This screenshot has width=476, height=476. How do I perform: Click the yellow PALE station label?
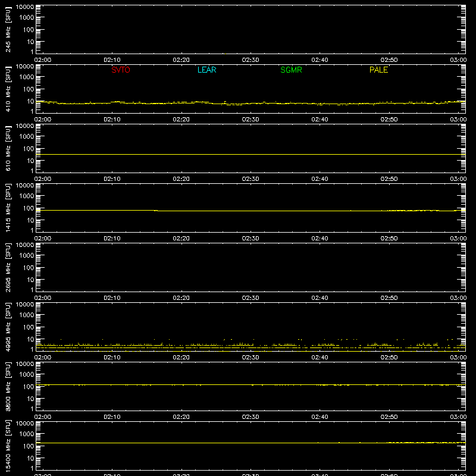[x=378, y=70]
